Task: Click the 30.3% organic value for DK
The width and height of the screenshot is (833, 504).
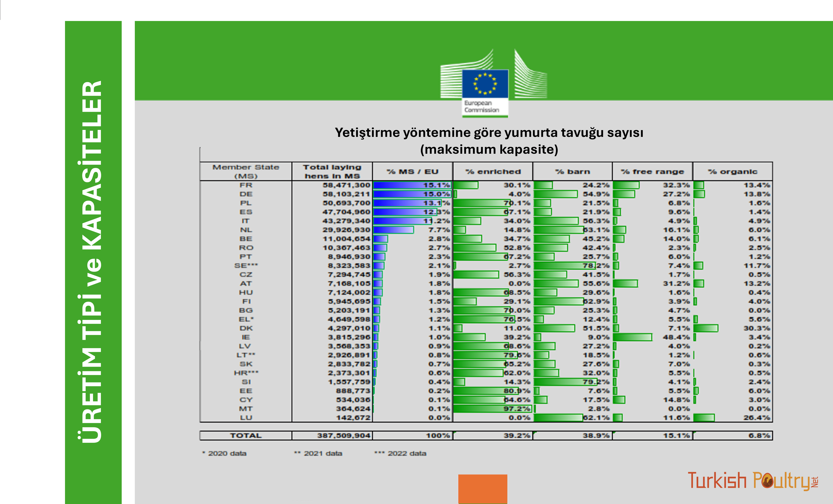Action: [757, 328]
